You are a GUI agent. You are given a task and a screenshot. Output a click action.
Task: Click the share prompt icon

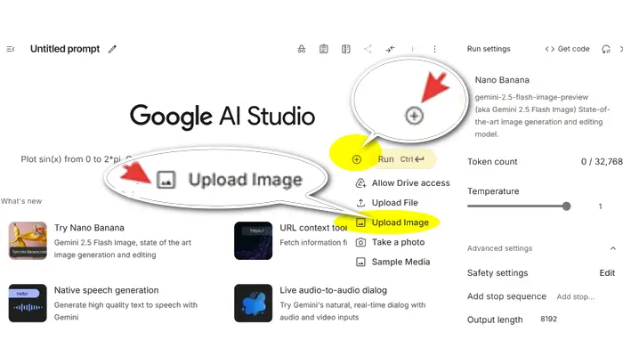368,49
